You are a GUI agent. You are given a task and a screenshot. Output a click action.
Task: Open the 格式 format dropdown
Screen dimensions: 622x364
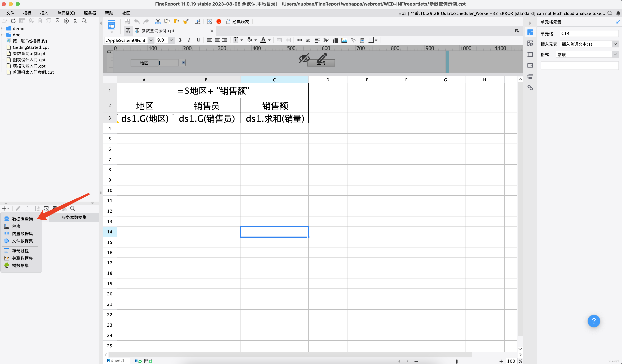(615, 55)
